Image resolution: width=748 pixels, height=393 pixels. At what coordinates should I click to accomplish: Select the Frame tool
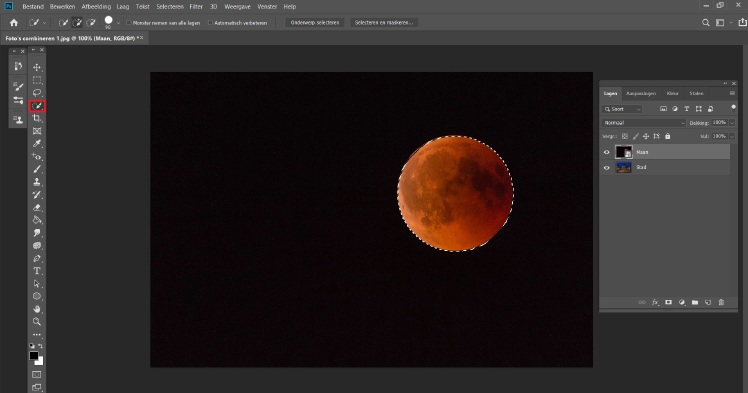(x=37, y=131)
